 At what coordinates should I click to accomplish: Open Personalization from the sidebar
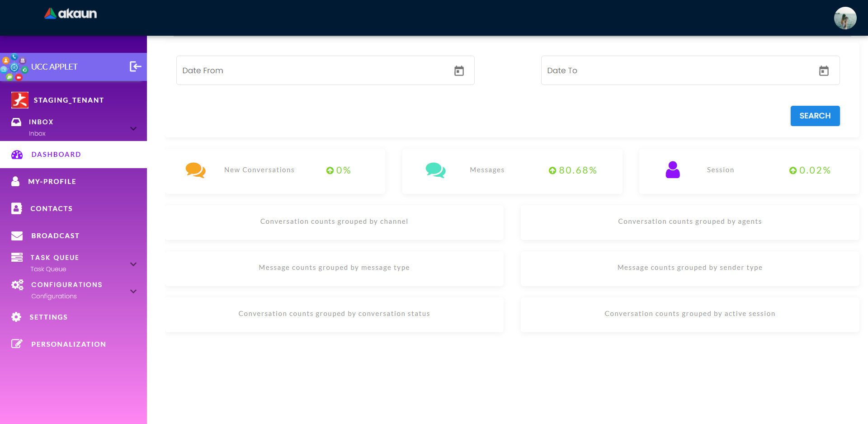[68, 344]
